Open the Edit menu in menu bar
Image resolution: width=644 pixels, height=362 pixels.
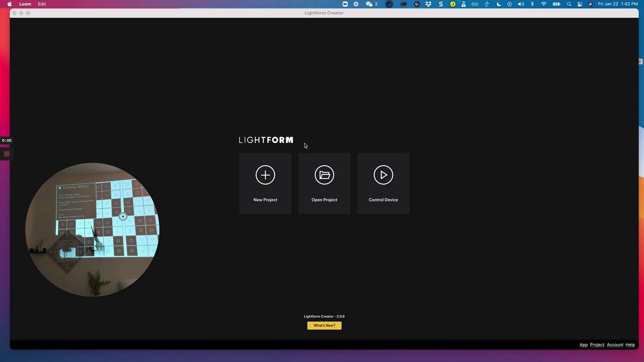(x=42, y=4)
